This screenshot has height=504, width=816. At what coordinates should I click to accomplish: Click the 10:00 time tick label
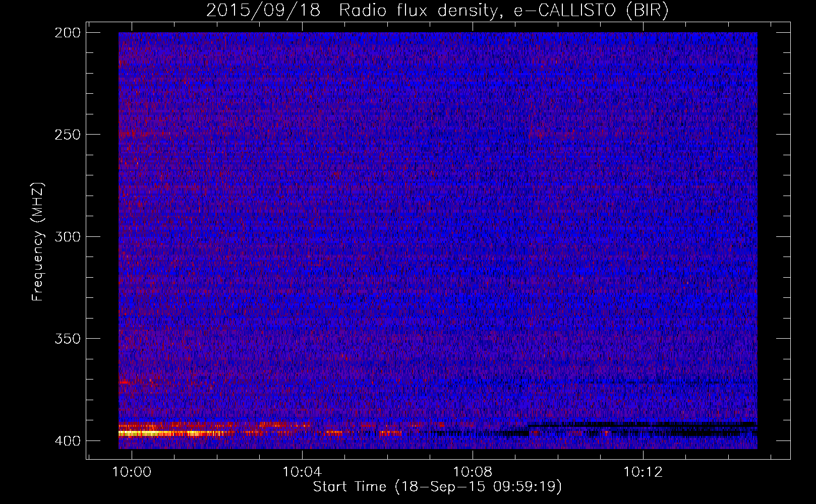(132, 472)
